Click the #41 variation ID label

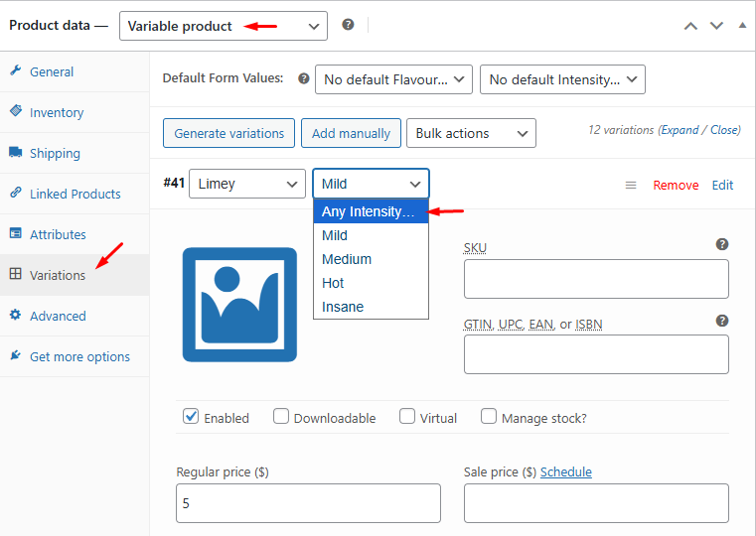[x=174, y=183]
